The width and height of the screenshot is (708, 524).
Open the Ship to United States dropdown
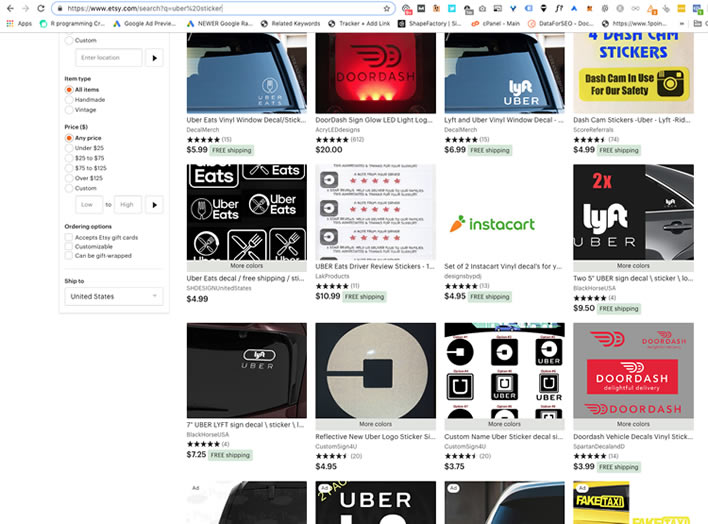click(x=114, y=296)
